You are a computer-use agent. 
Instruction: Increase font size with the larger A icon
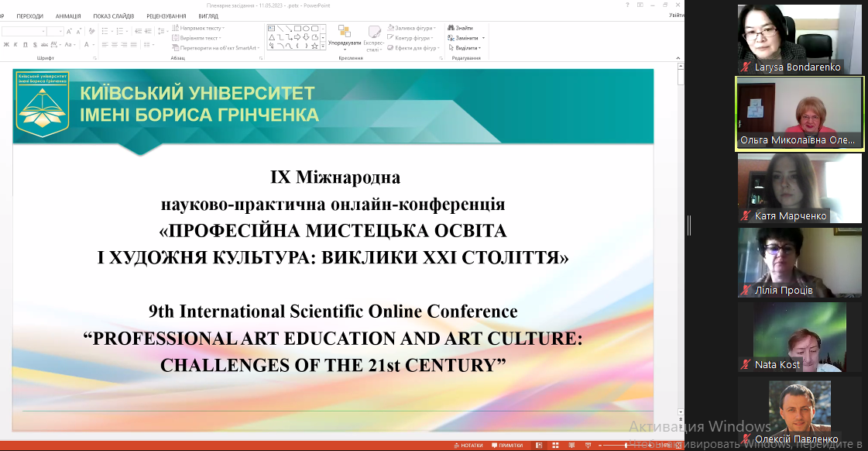[x=69, y=32]
